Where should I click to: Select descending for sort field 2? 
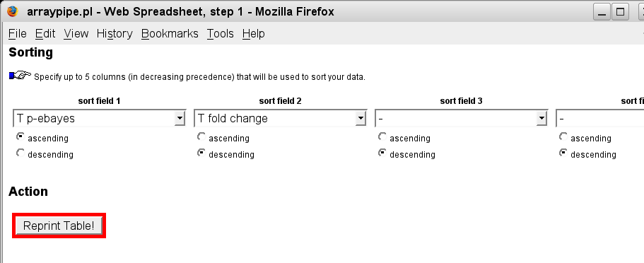tap(201, 153)
